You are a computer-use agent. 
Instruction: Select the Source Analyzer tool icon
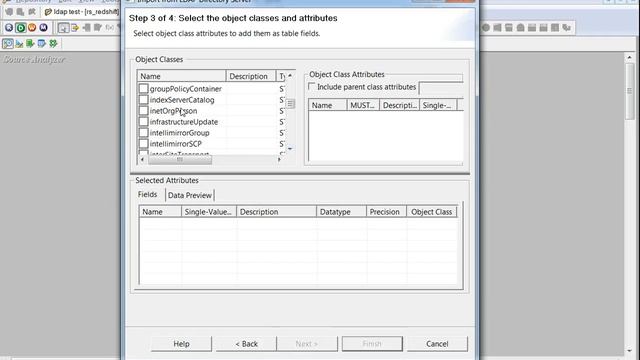click(8, 44)
